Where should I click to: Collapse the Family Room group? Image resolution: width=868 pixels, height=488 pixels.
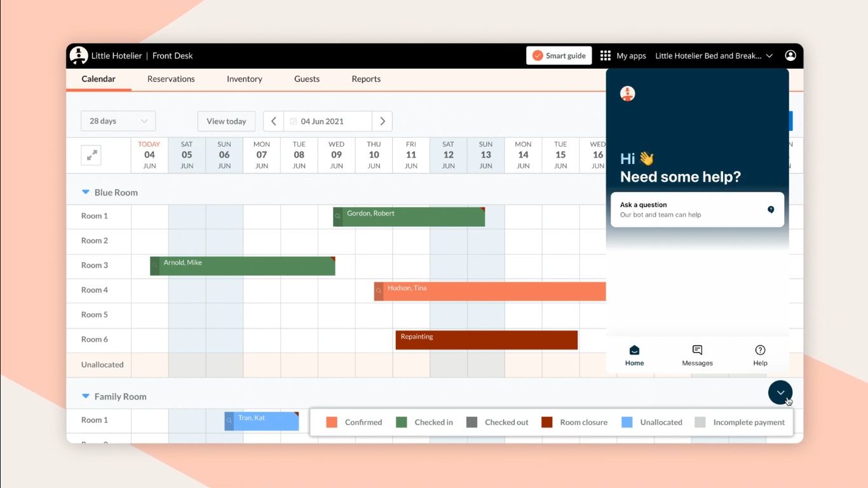(x=86, y=396)
